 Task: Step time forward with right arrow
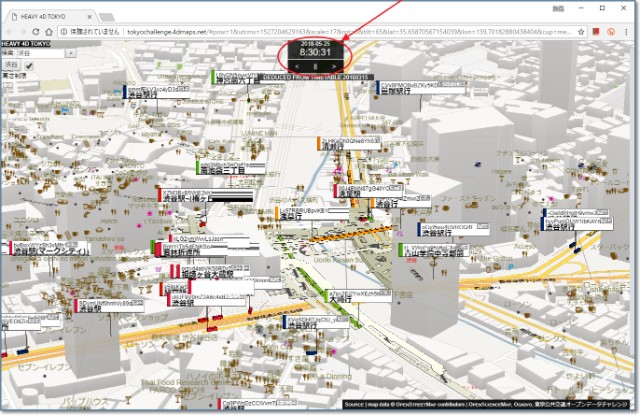point(333,66)
